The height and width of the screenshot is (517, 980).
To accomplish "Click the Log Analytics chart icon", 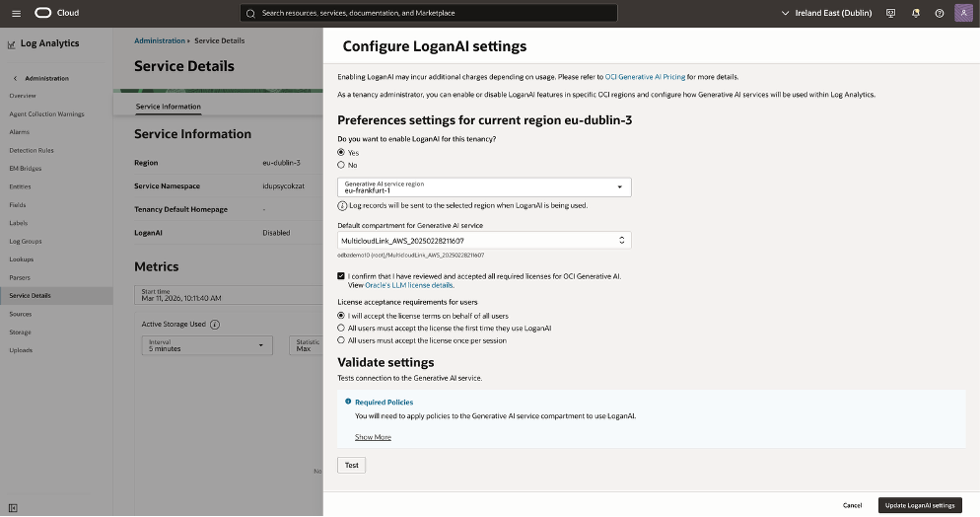I will (11, 44).
